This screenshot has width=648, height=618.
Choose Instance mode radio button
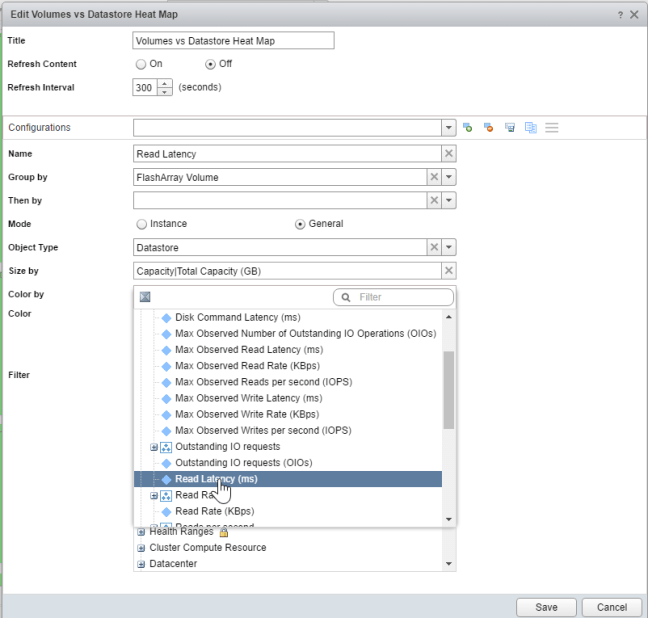(141, 224)
